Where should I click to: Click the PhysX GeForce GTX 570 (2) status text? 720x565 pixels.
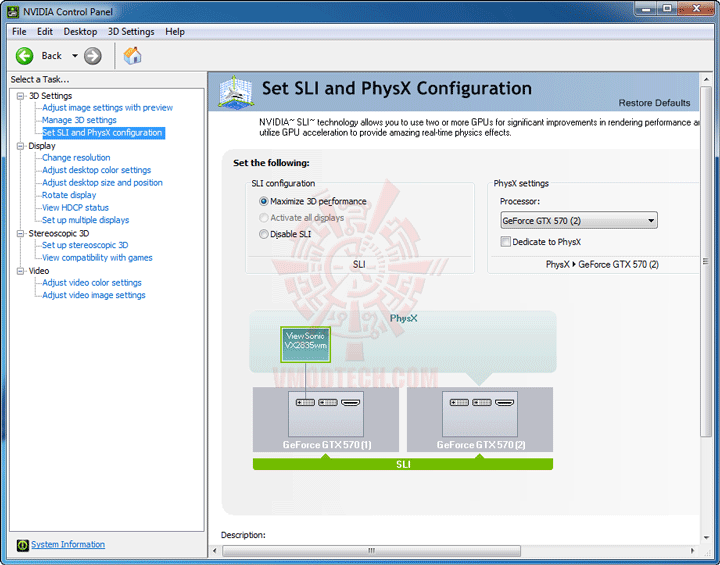click(602, 264)
